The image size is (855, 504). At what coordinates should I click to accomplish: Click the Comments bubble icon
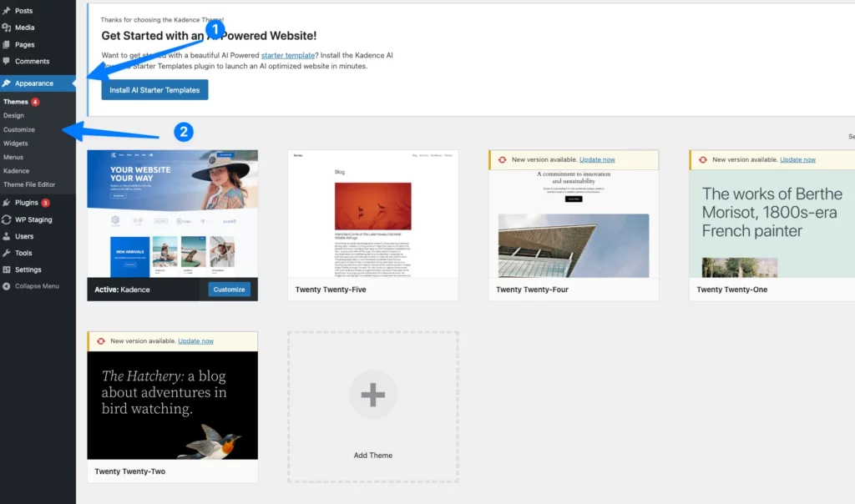tap(7, 61)
